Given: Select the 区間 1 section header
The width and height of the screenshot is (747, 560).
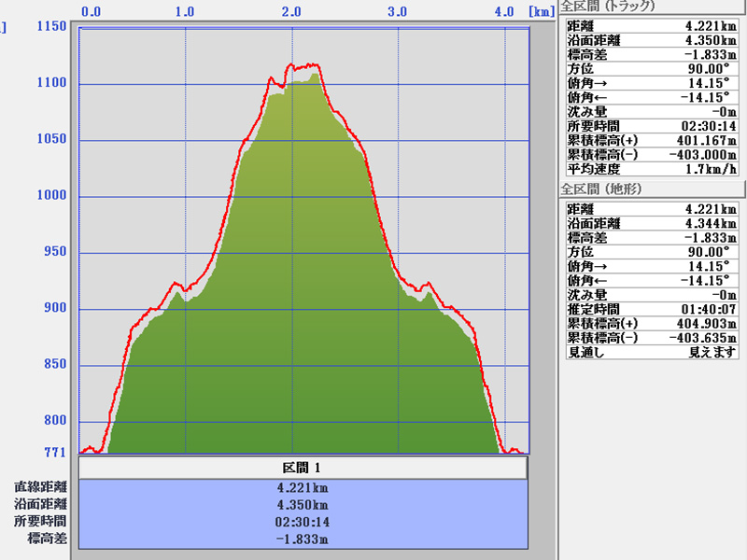Looking at the screenshot, I should [303, 467].
